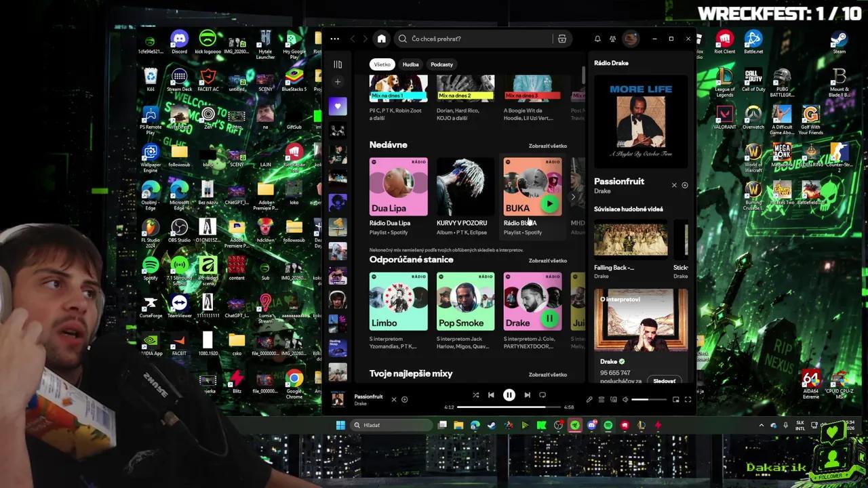Open Rádio Dua Lipa playlist card
Screen dimensions: 868x488
pos(399,197)
